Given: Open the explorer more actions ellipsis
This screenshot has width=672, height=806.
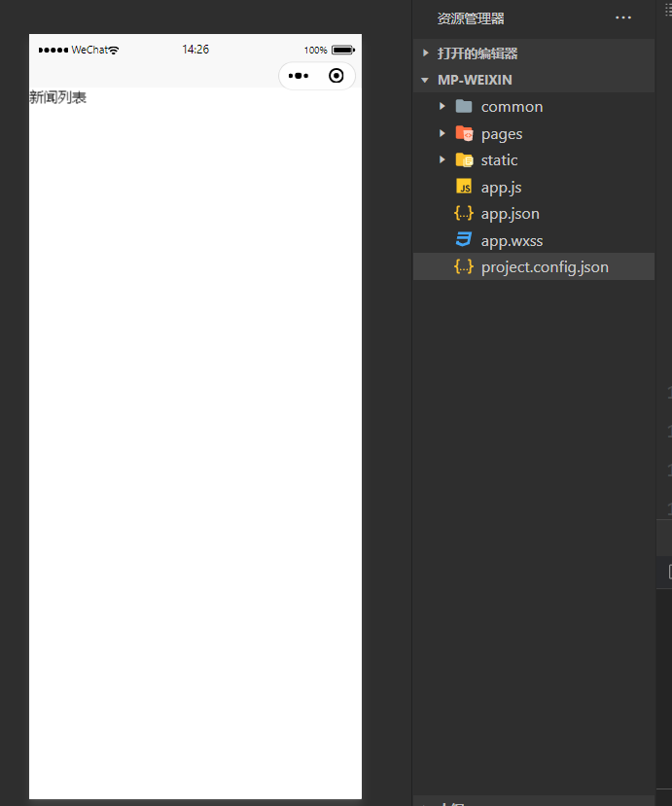Looking at the screenshot, I should coord(623,18).
